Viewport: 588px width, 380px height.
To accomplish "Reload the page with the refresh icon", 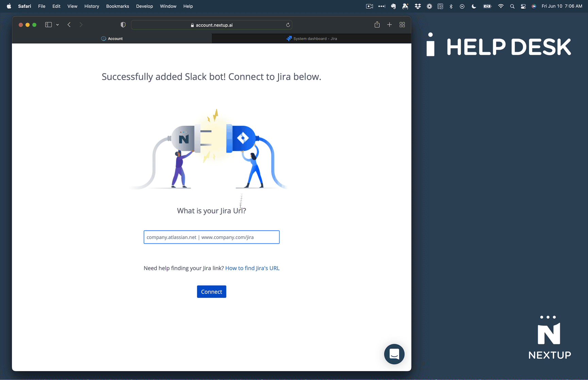I will tap(288, 25).
